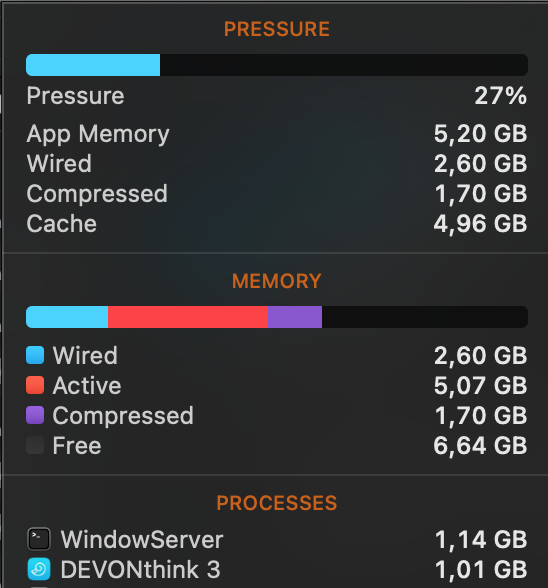Click the PROCESSES section header
This screenshot has height=588, width=548.
(277, 503)
